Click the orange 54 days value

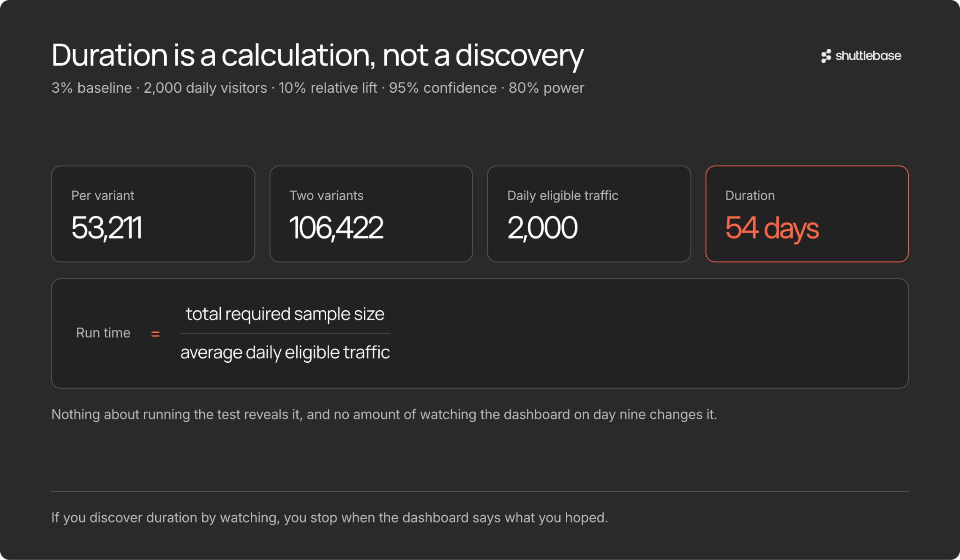[x=772, y=228]
